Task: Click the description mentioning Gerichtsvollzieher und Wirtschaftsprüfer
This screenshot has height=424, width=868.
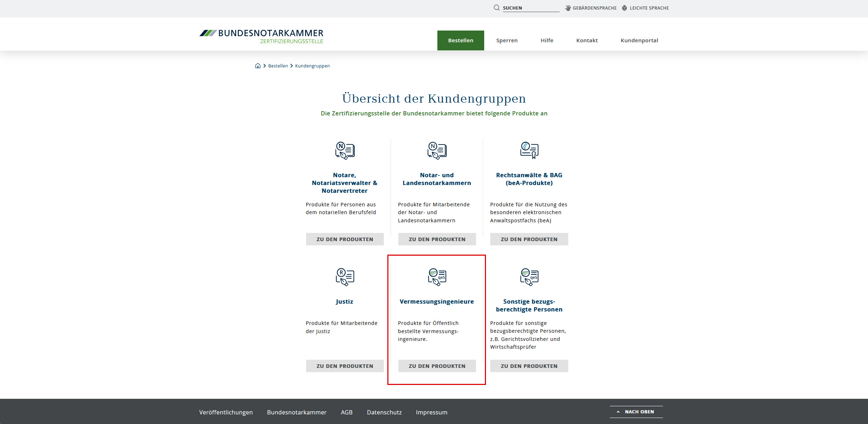Action: [528, 335]
